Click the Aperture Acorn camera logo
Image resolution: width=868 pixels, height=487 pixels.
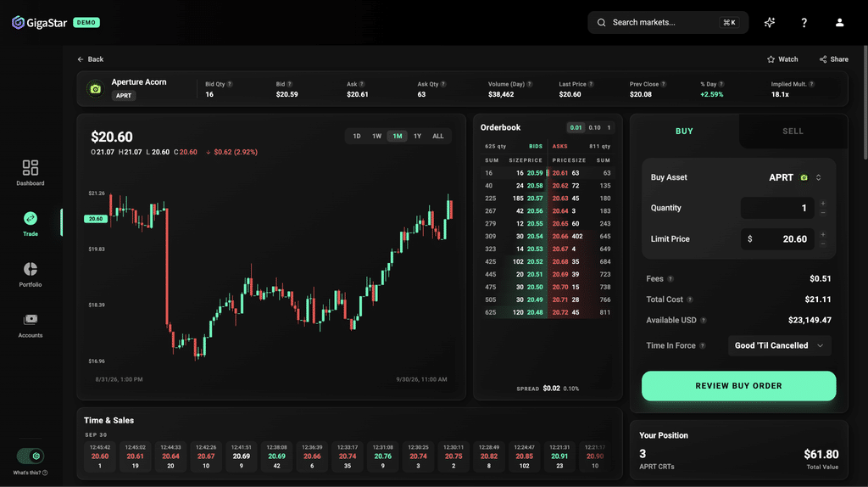click(95, 88)
